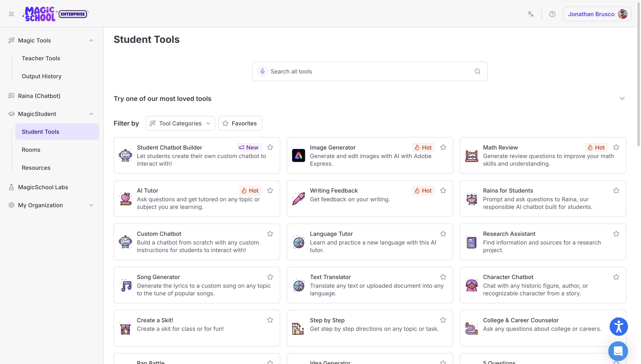Favorite the Student Chatbot Builder tool

click(270, 147)
